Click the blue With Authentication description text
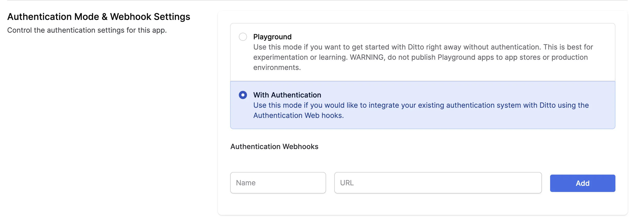Screen dimensions: 644x219 (x=421, y=110)
